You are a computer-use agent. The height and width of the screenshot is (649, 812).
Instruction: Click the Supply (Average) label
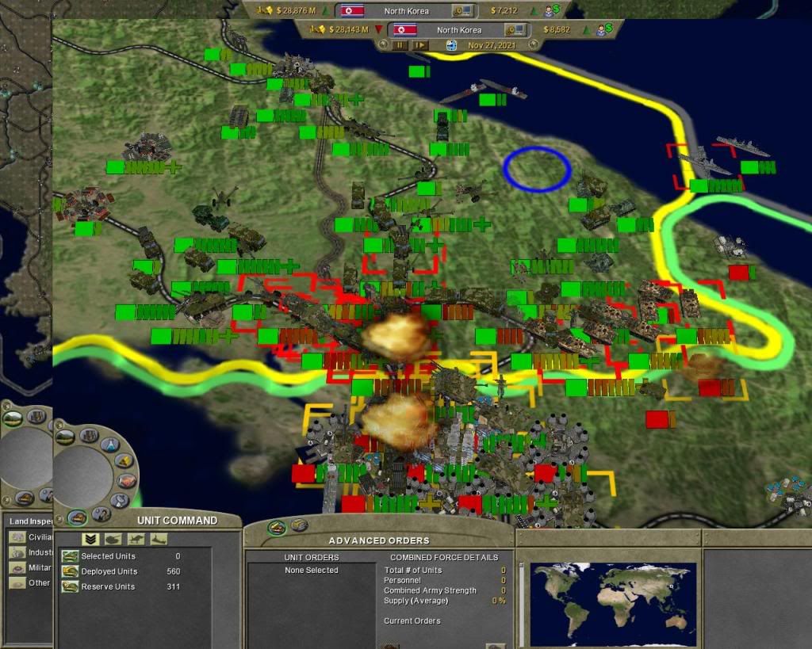416,601
